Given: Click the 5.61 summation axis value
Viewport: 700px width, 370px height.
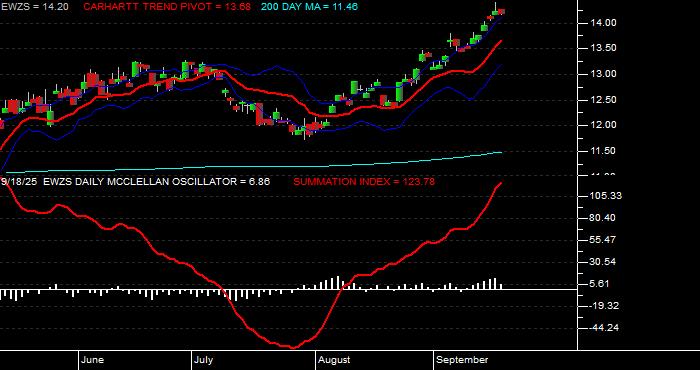Looking at the screenshot, I should coord(601,284).
